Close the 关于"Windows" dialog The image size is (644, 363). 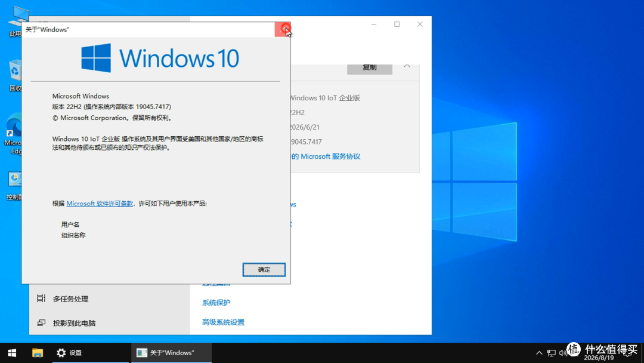(x=283, y=30)
